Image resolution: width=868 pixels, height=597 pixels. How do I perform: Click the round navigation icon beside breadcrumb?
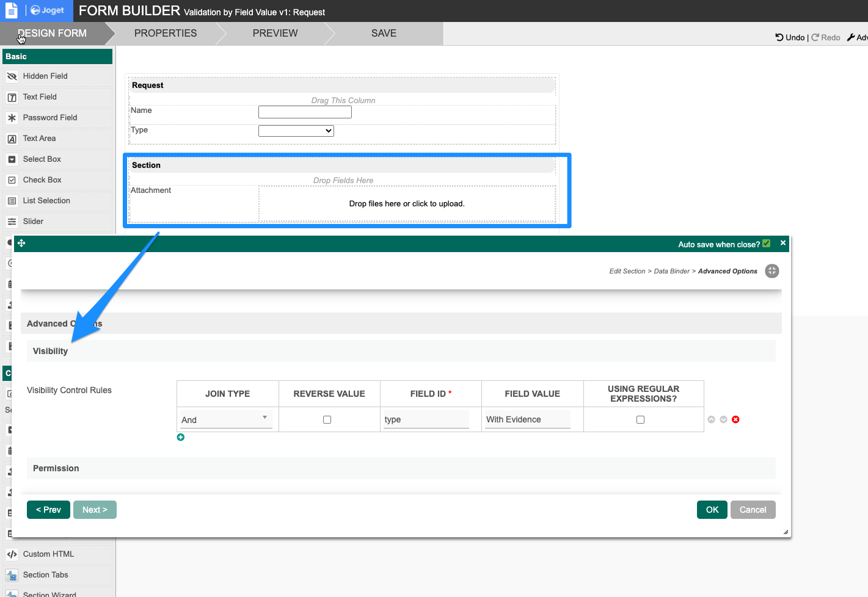[772, 271]
